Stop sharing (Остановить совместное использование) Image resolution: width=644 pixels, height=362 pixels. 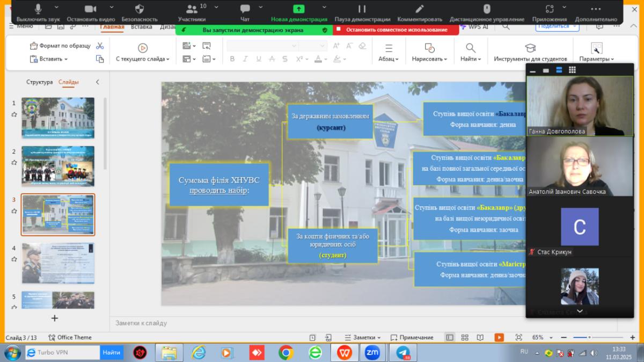coord(396,30)
